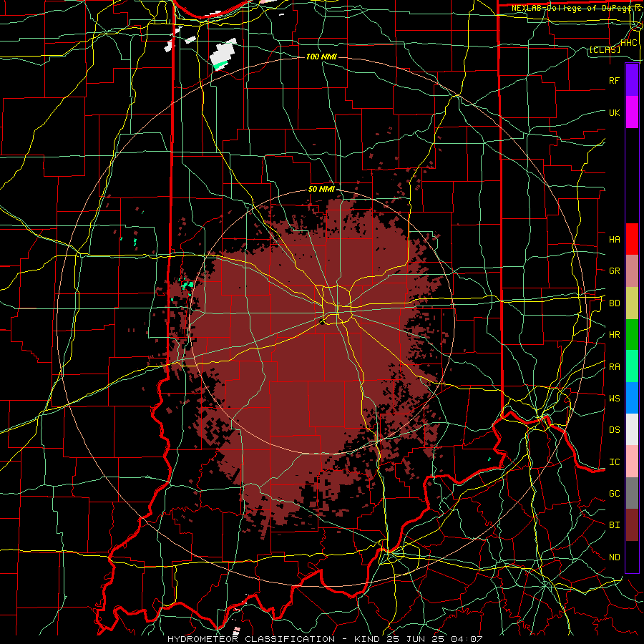The height and width of the screenshot is (644, 644).
Task: Click the 'IC' legend label
Action: pyautogui.click(x=614, y=462)
